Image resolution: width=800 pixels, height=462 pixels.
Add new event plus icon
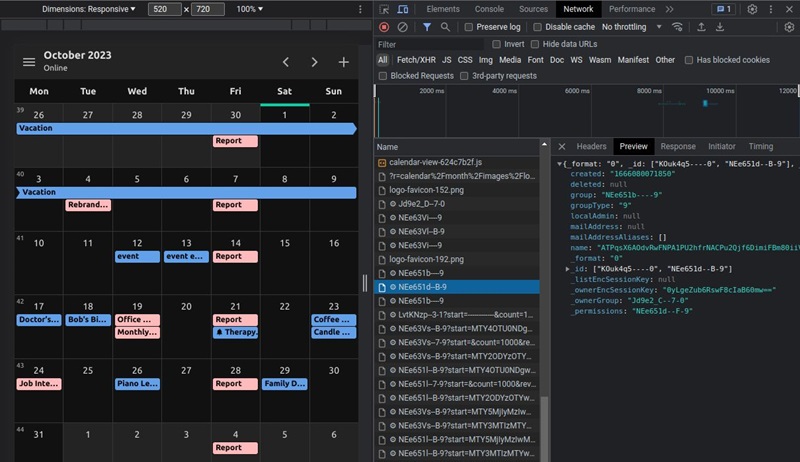point(344,62)
